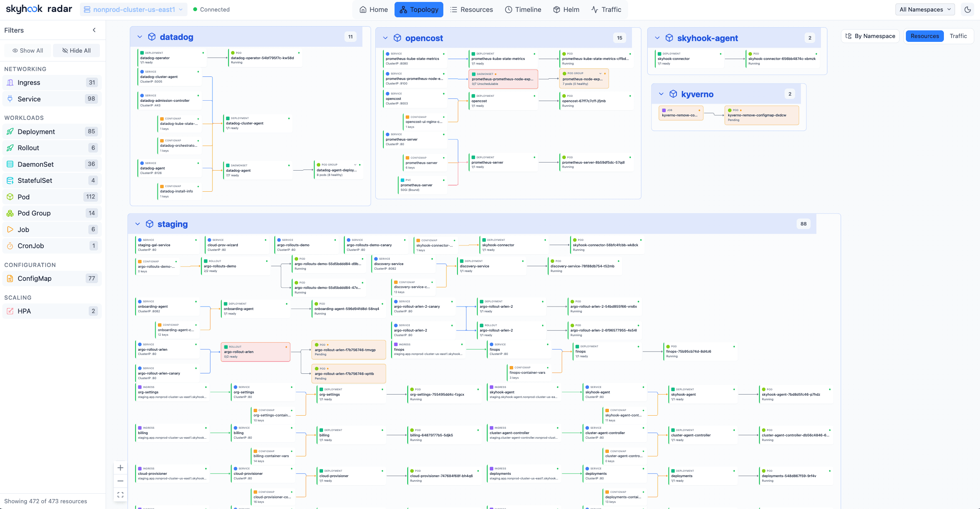The width and height of the screenshot is (980, 509).
Task: Select the Traffic view mode button
Action: 958,36
